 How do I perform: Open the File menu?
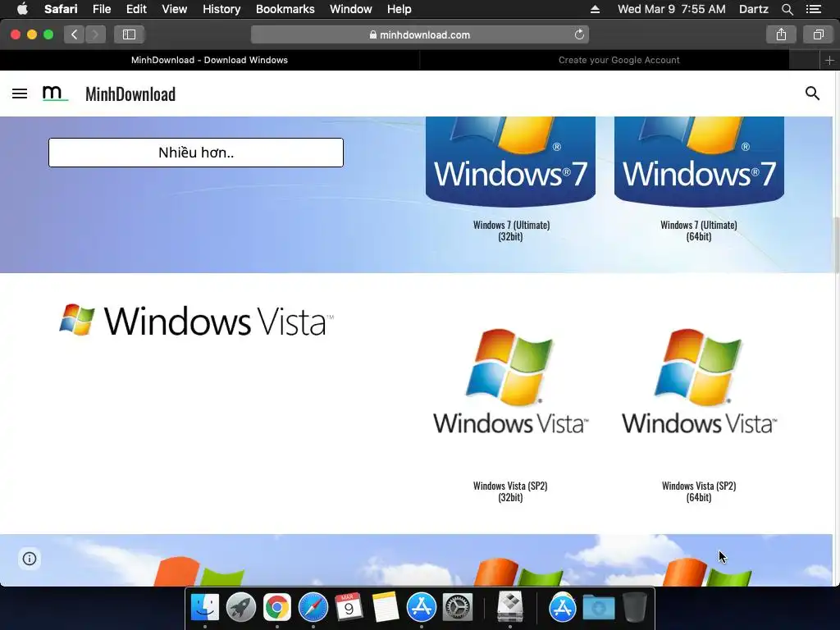[101, 9]
